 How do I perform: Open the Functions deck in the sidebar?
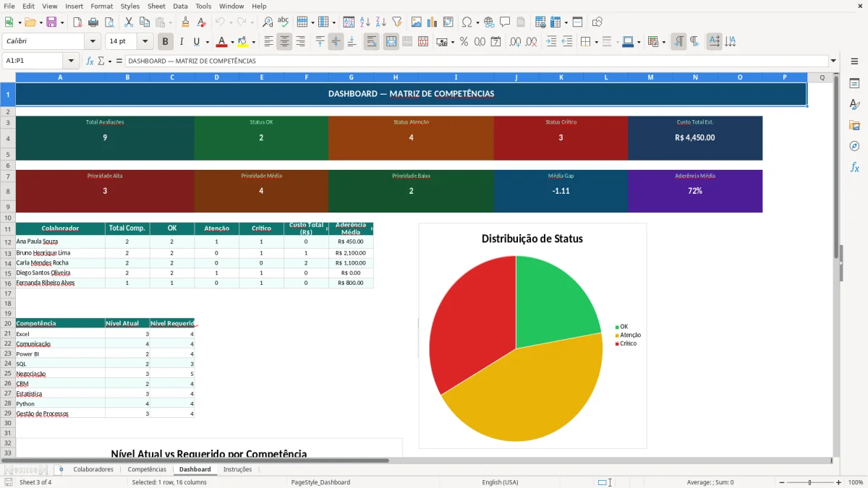854,168
